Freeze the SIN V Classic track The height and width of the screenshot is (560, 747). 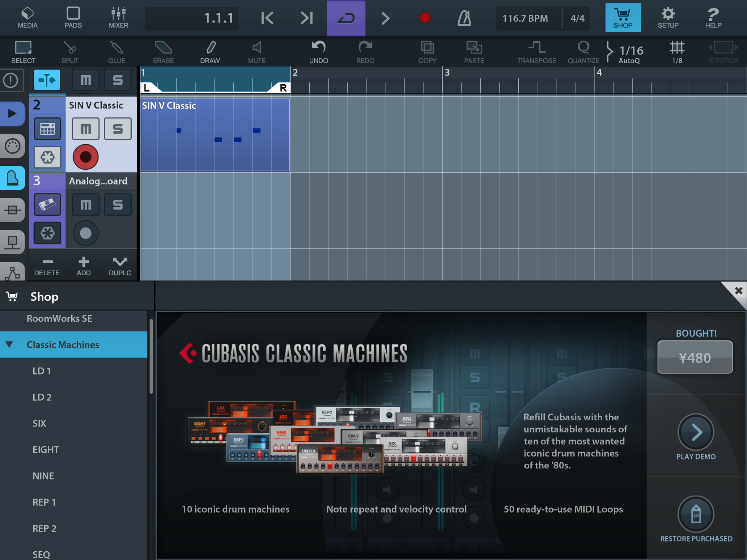click(47, 157)
